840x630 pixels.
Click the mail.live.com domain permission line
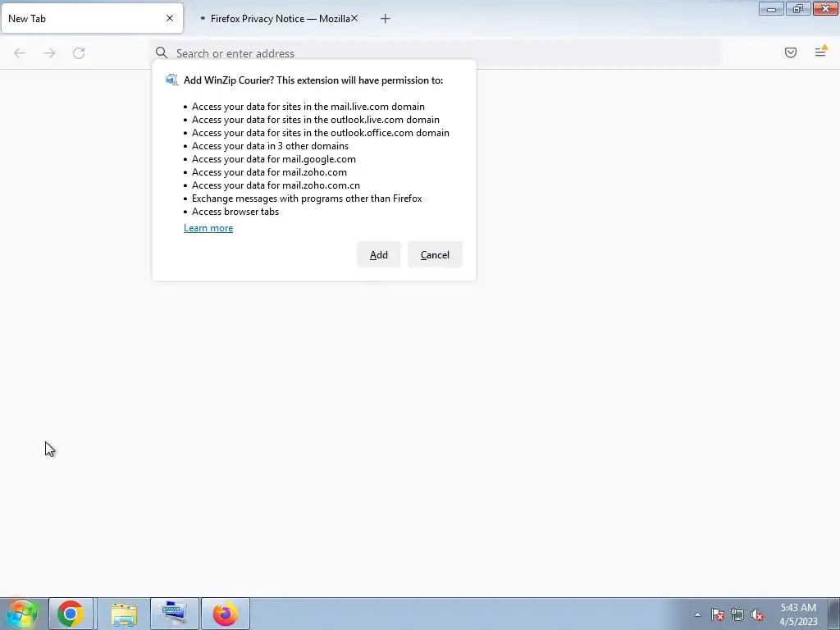click(x=308, y=107)
